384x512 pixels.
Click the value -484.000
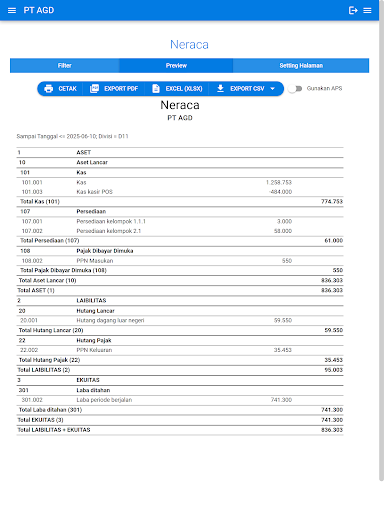click(x=280, y=192)
